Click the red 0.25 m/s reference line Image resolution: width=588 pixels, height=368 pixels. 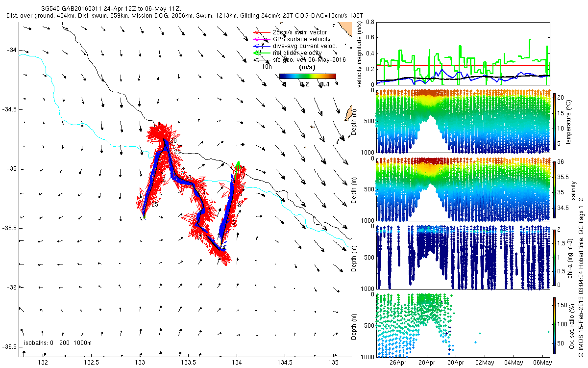463,65
